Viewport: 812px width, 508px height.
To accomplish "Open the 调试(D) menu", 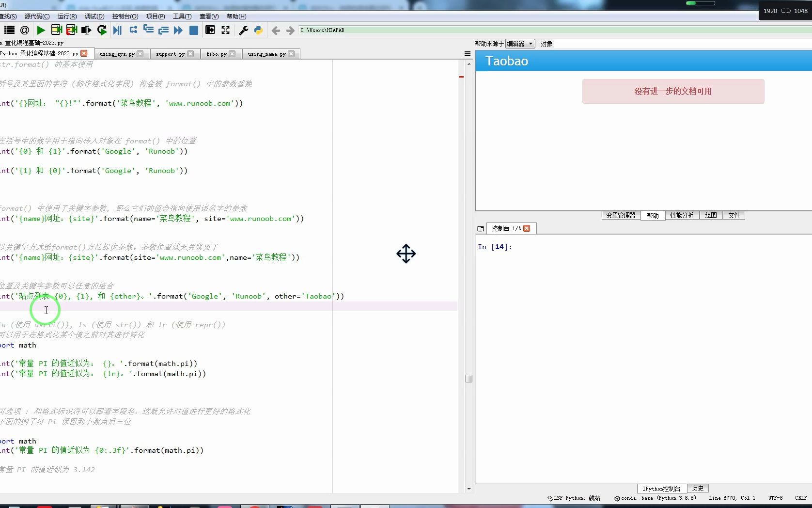I will 94,16.
